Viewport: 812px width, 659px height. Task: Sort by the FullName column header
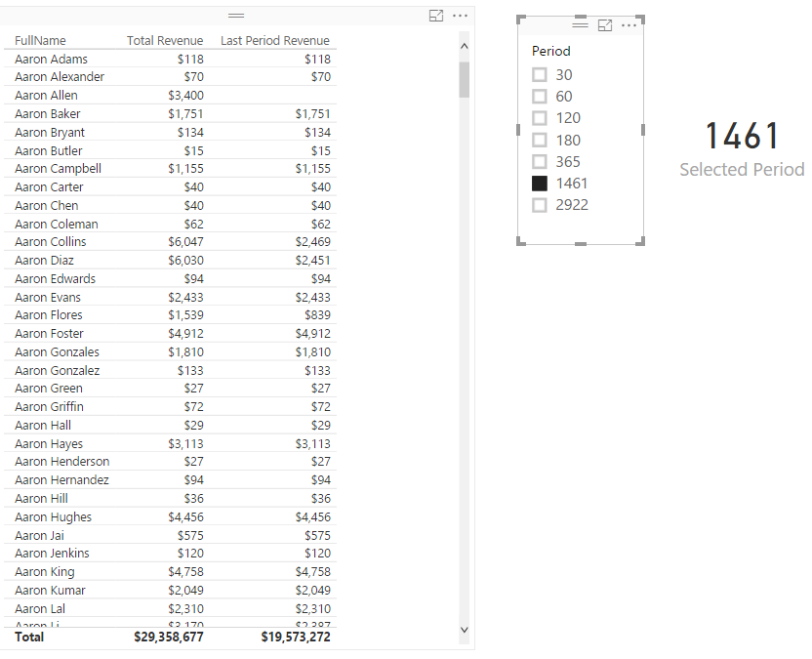40,41
